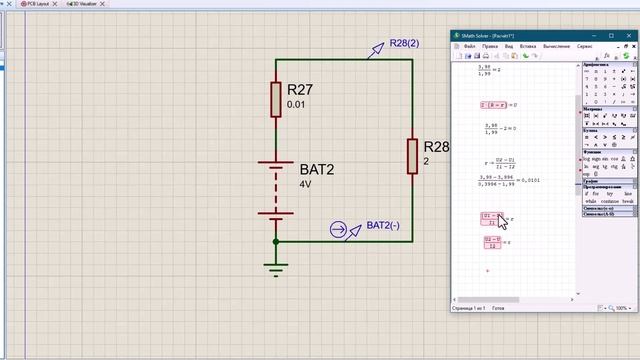
Task: Select the formula resulting 0,0101
Action: click(509, 180)
